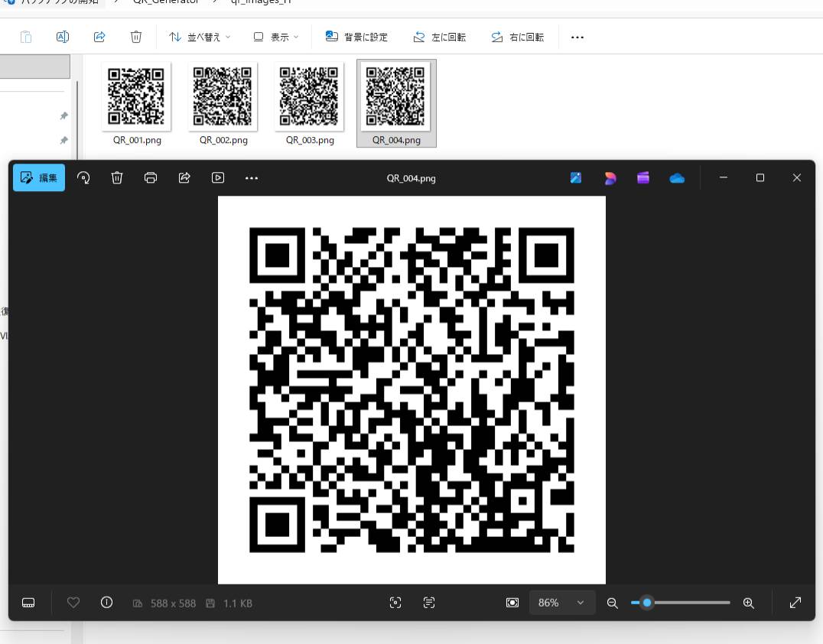The image size is (823, 644).
Task: Click the Explorer share icon
Action: pos(99,37)
